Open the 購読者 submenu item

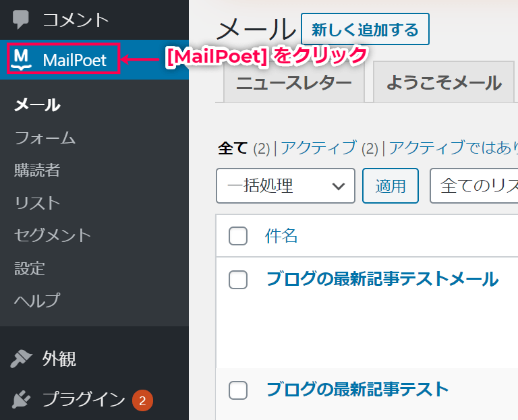point(37,171)
